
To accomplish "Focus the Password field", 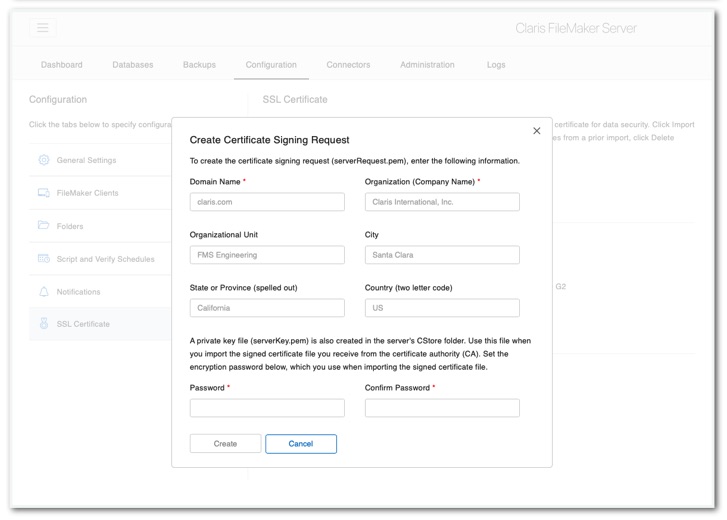I will [267, 408].
